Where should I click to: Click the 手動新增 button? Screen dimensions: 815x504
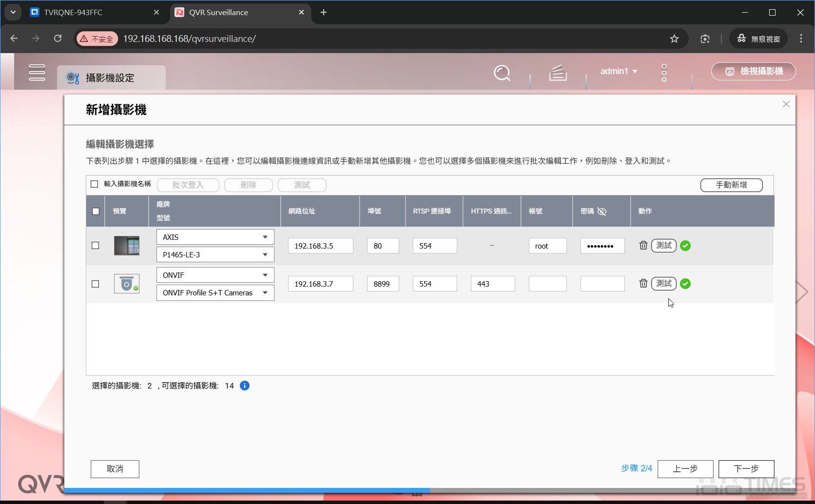pos(731,185)
